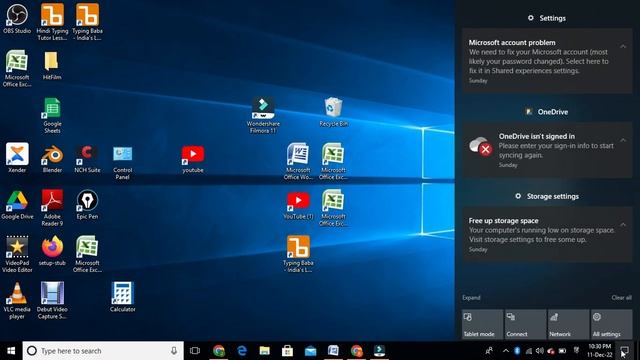
Task: Open Google Drive desktop shortcut
Action: point(17,205)
